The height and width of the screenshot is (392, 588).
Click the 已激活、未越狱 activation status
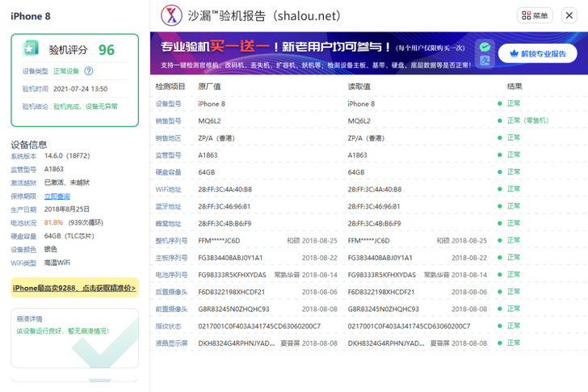coord(67,183)
